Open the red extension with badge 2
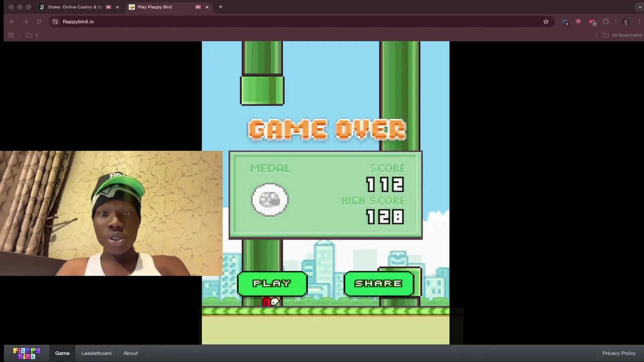Screen dimensions: 644x362 pyautogui.click(x=593, y=22)
